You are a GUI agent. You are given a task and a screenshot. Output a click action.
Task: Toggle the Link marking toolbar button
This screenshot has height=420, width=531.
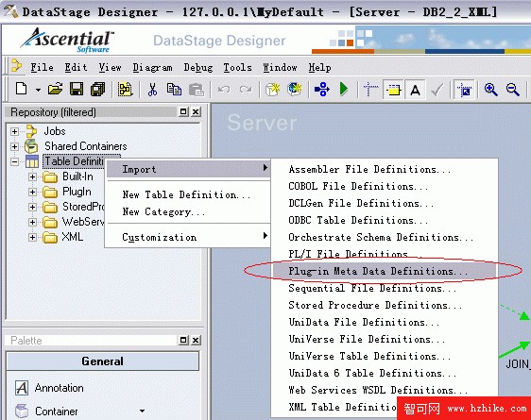(393, 90)
